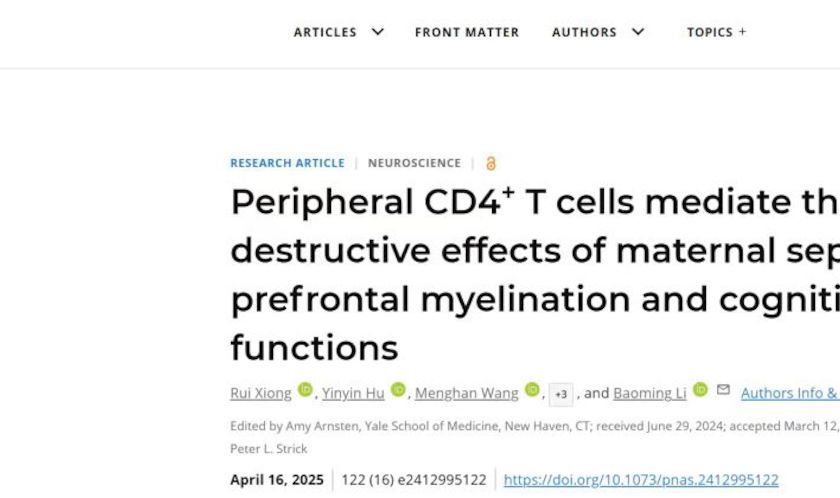View Yinyin Hu's author profile
840x498 pixels.
coord(353,393)
